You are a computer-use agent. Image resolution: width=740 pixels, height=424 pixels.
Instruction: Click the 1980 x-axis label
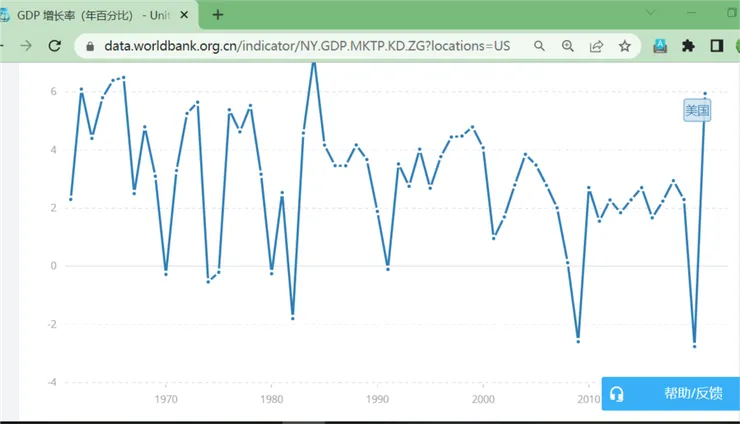[x=272, y=399]
